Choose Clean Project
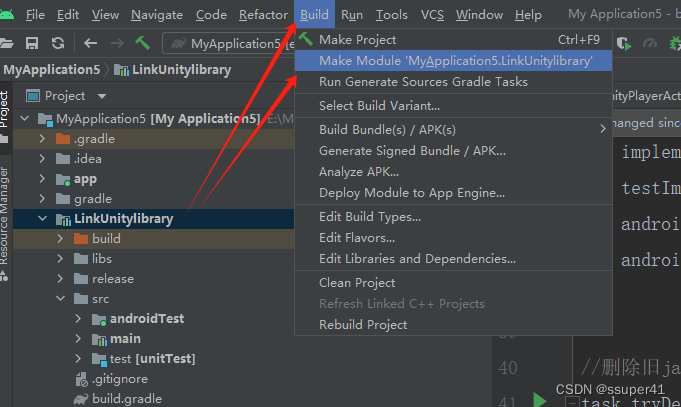681x407 pixels. (x=453, y=282)
